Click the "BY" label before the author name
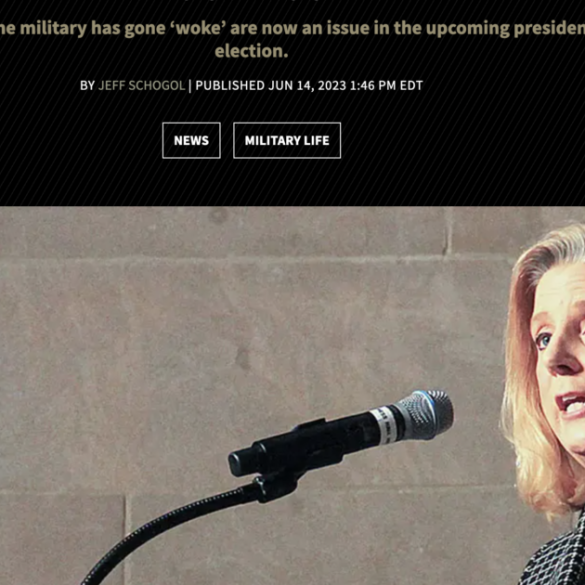Viewport: 585px width, 585px height. click(x=87, y=86)
